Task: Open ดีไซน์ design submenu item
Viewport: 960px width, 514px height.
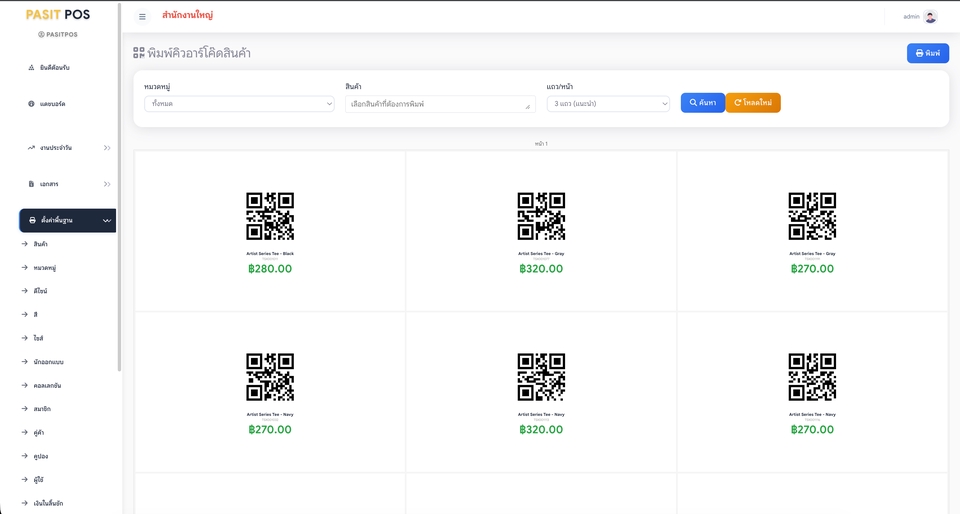Action: [x=40, y=291]
